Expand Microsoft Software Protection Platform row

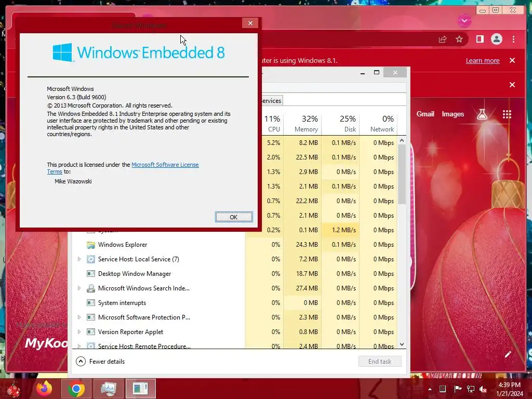(x=79, y=317)
